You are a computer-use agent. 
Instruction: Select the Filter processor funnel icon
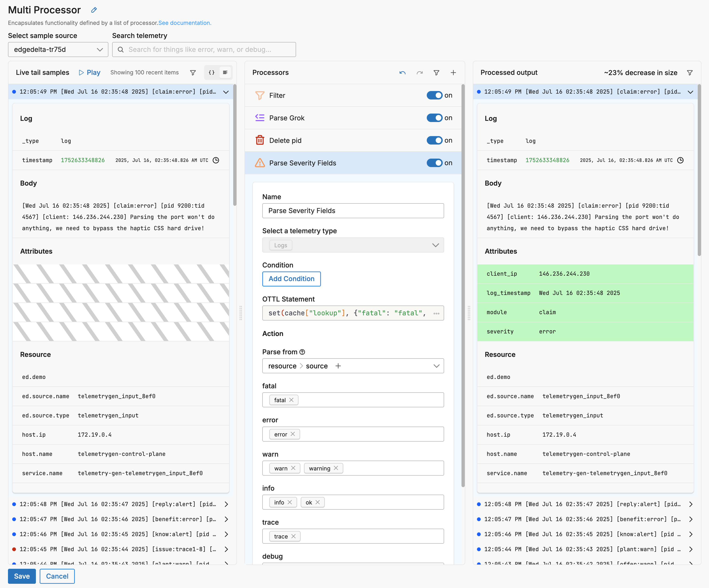(260, 95)
